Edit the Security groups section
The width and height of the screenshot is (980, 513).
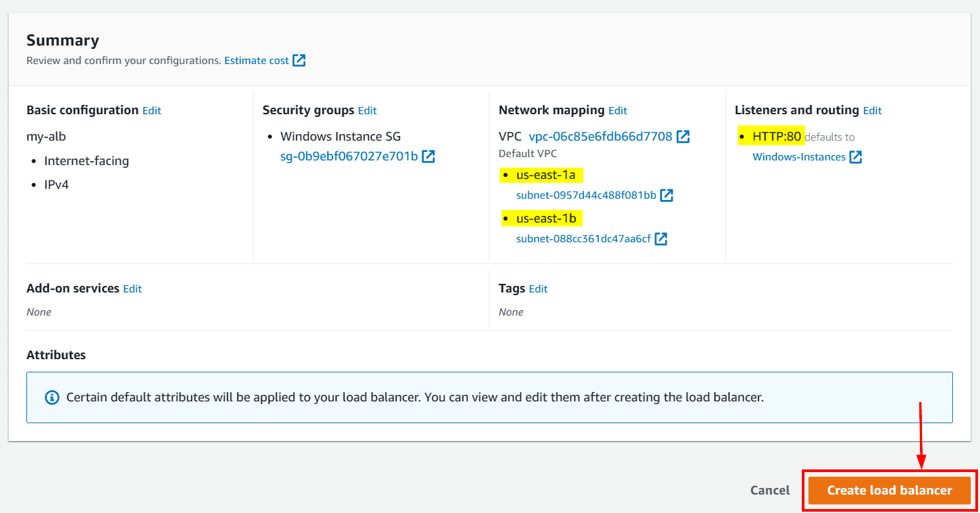(368, 110)
